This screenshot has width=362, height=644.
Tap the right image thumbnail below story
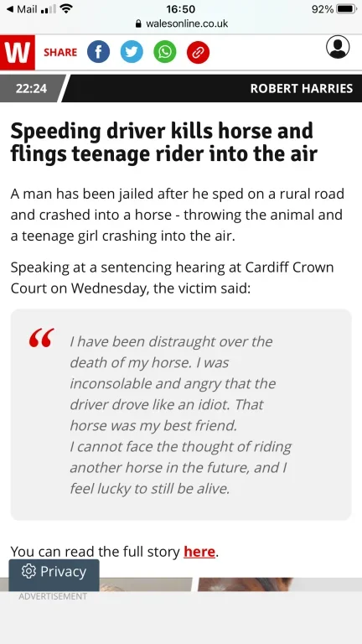pos(279,584)
